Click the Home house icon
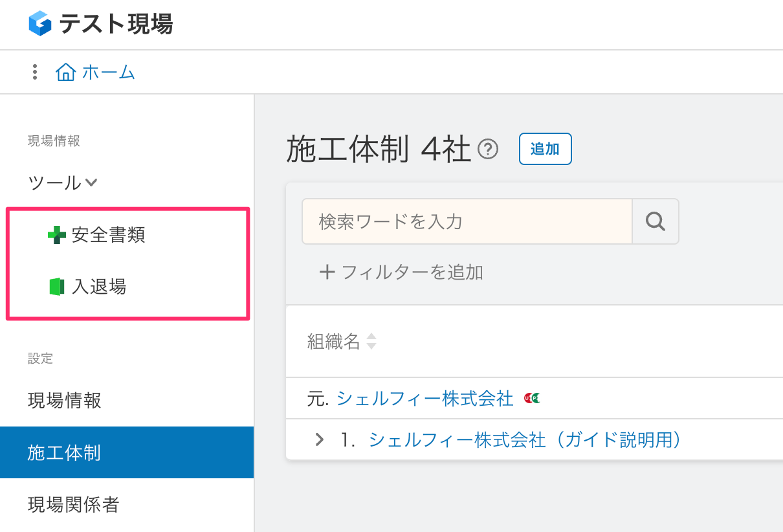The width and height of the screenshot is (783, 532). [x=65, y=72]
